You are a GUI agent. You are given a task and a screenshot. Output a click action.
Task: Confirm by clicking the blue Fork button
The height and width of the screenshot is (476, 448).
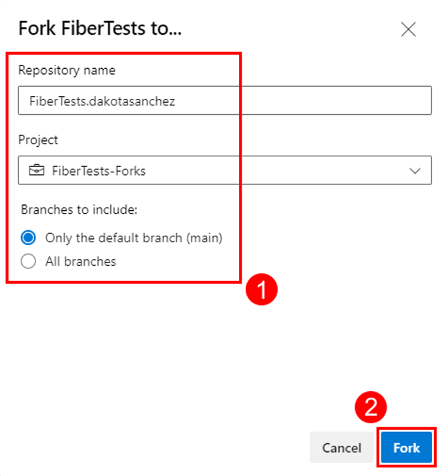pos(407,447)
